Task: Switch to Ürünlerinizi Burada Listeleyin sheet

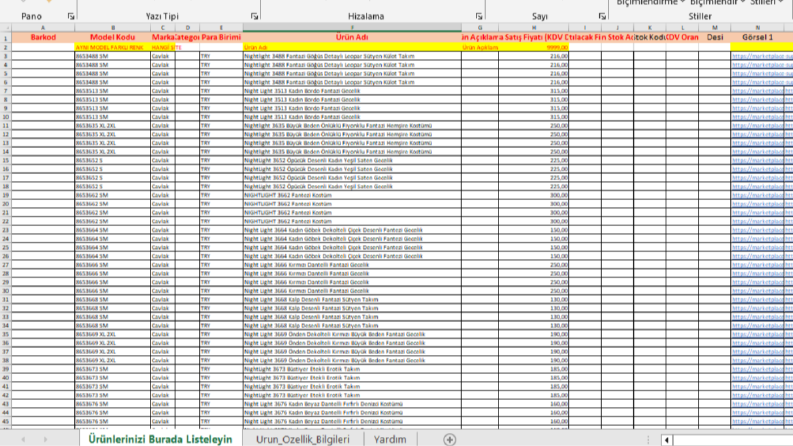Action: pyautogui.click(x=160, y=439)
